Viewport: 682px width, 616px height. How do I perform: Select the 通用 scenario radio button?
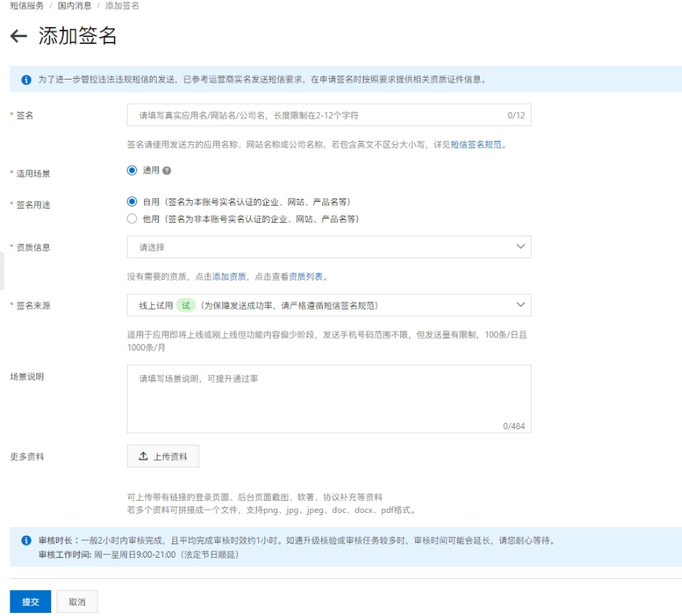click(x=132, y=170)
